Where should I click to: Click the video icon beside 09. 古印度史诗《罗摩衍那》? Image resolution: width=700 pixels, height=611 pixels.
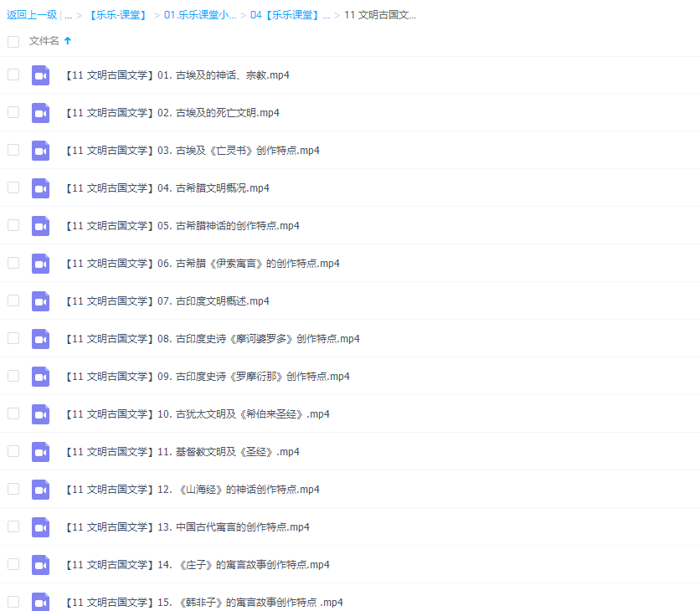pos(40,376)
